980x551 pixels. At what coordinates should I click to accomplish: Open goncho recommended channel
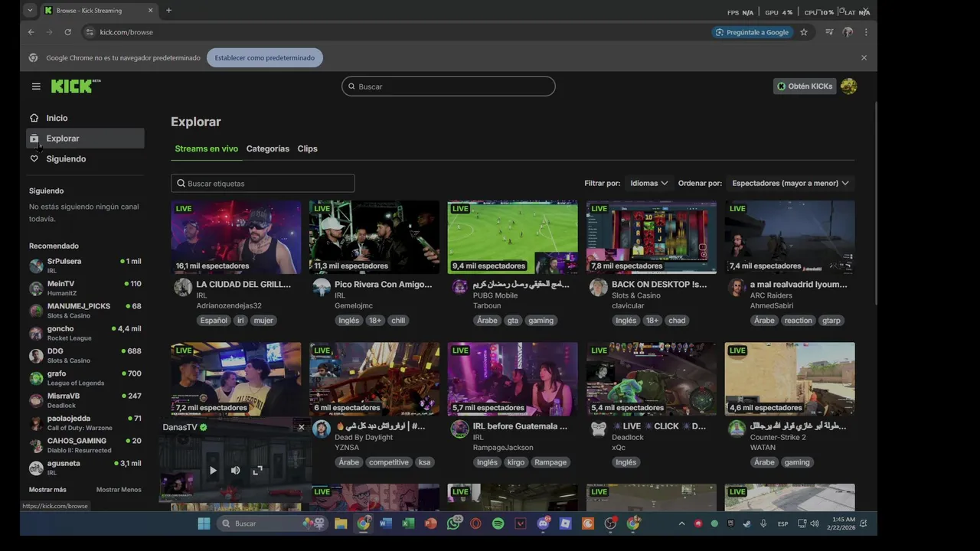click(85, 333)
